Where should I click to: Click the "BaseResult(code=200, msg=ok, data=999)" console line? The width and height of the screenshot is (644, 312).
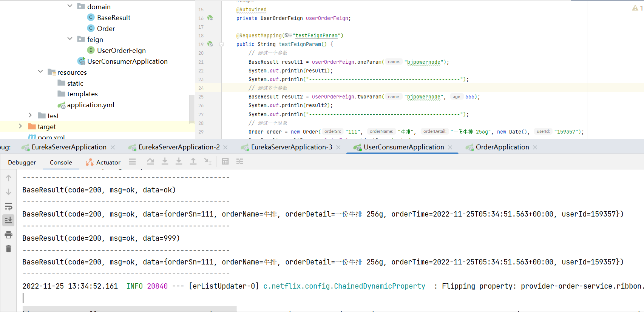tap(101, 238)
